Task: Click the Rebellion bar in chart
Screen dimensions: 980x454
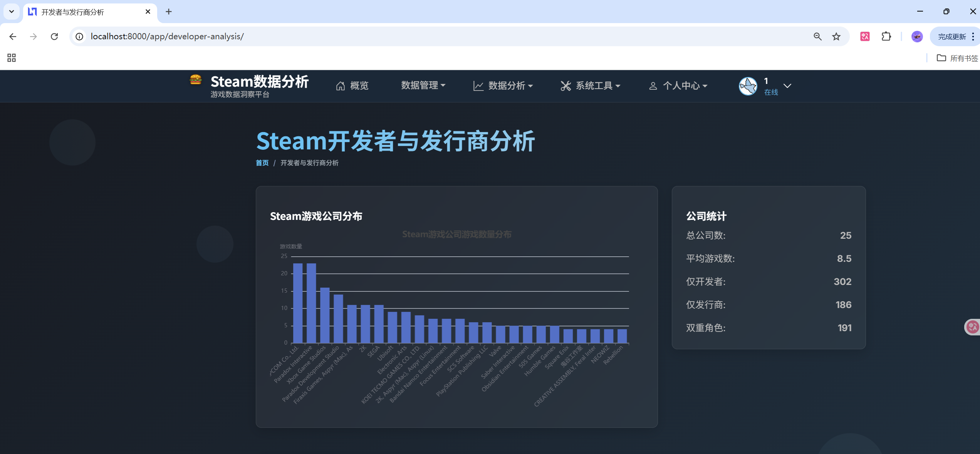Action: pyautogui.click(x=622, y=336)
